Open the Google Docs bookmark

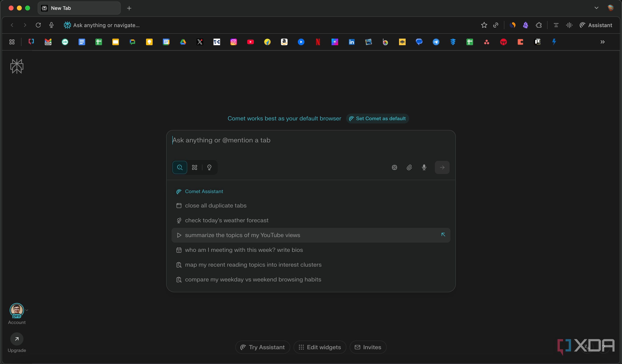click(82, 42)
